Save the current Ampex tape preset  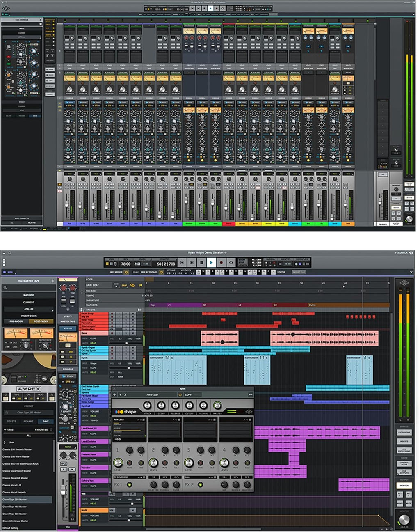46,421
